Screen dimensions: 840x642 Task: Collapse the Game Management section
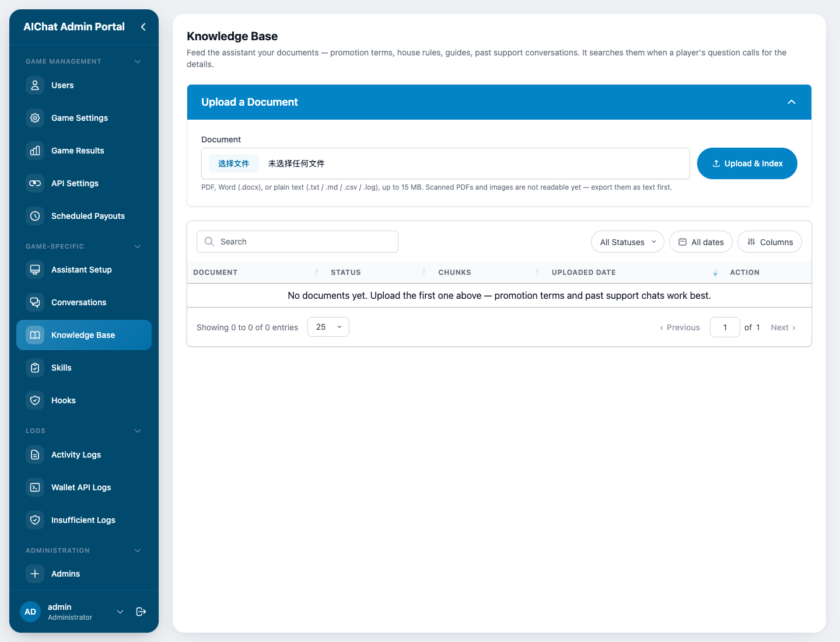click(138, 61)
